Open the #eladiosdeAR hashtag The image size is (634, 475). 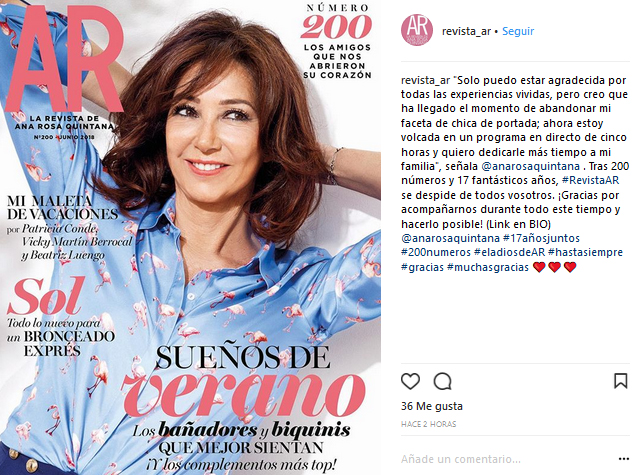coord(509,252)
